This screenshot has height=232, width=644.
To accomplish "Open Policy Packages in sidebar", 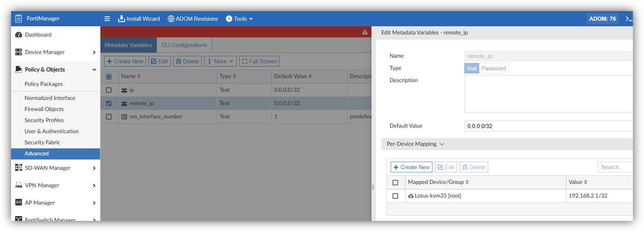I will tap(44, 84).
